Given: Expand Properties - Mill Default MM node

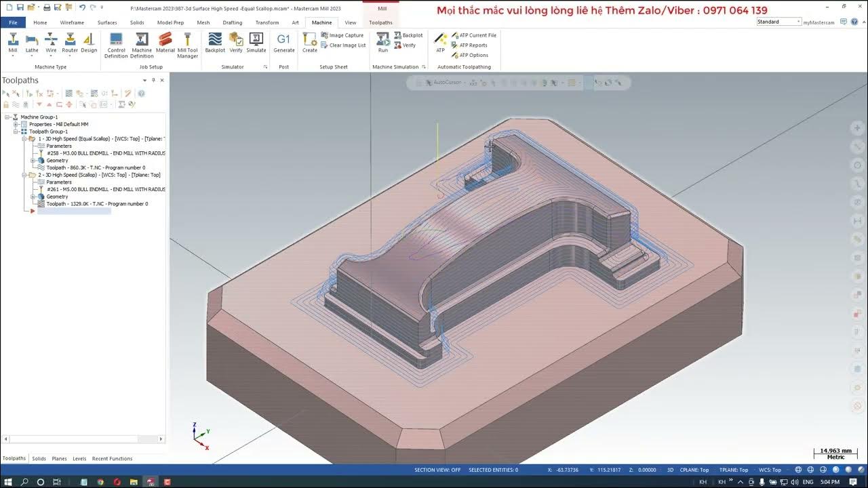Looking at the screenshot, I should click(16, 124).
